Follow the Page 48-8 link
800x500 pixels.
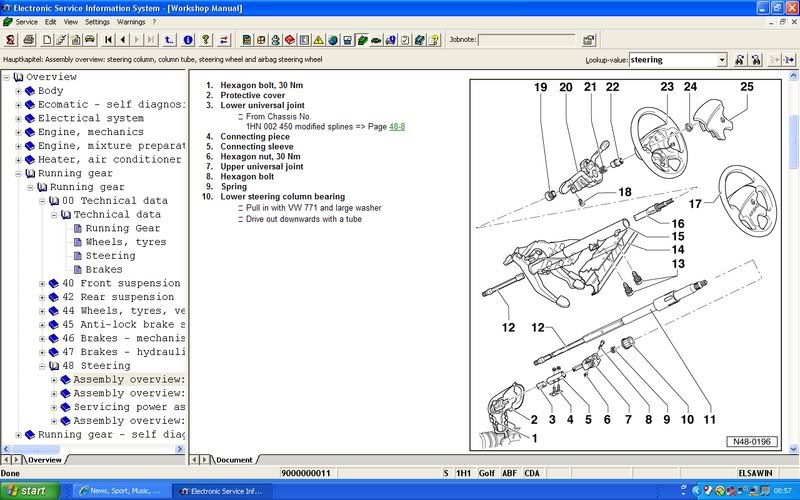[x=397, y=127]
